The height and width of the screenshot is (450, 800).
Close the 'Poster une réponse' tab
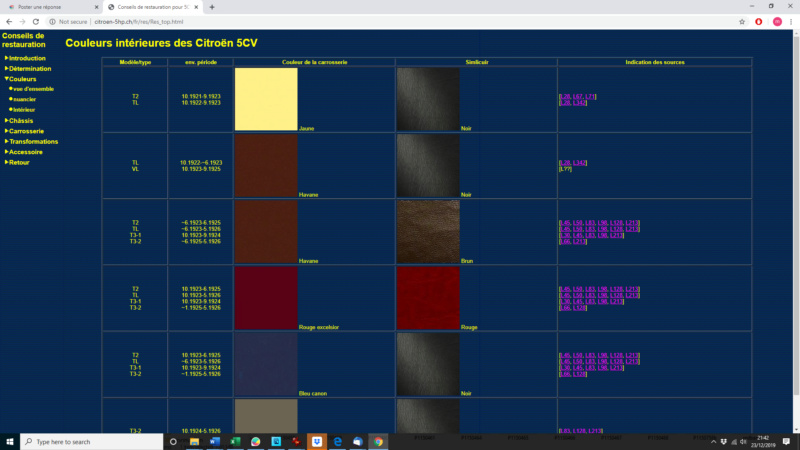click(x=96, y=7)
